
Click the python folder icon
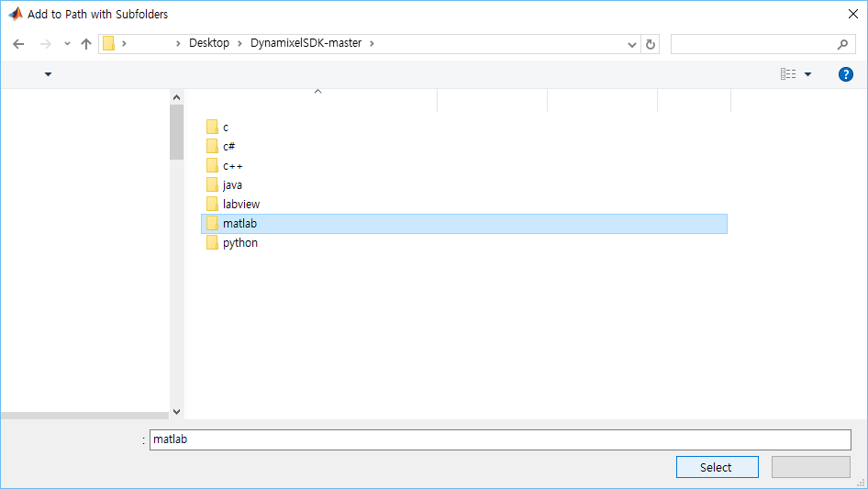pyautogui.click(x=212, y=242)
